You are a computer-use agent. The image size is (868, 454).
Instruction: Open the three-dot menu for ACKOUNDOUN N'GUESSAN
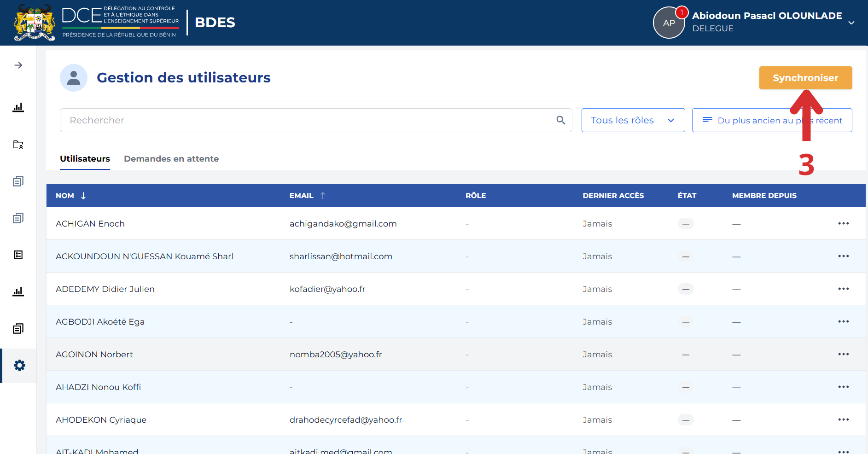pos(843,256)
